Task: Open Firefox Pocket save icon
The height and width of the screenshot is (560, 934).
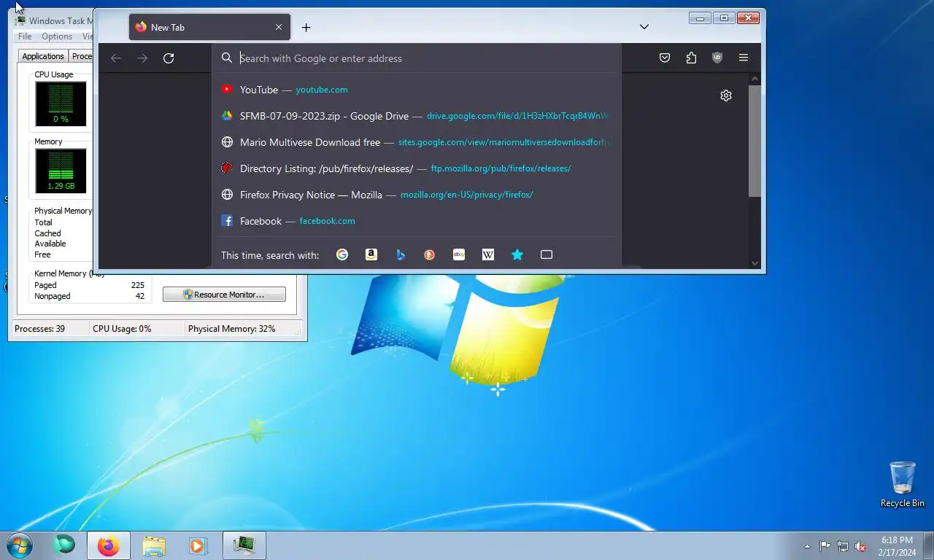Action: click(x=665, y=58)
